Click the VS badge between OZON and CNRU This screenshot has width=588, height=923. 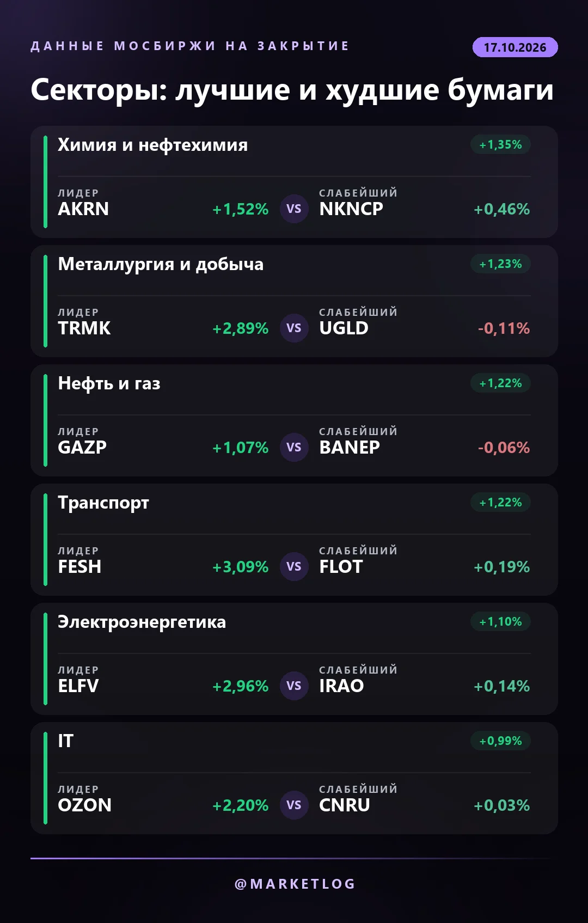294,805
